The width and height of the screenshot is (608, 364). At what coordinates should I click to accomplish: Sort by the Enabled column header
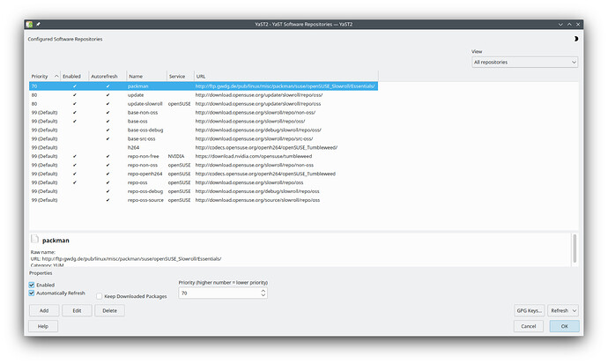[x=74, y=77]
